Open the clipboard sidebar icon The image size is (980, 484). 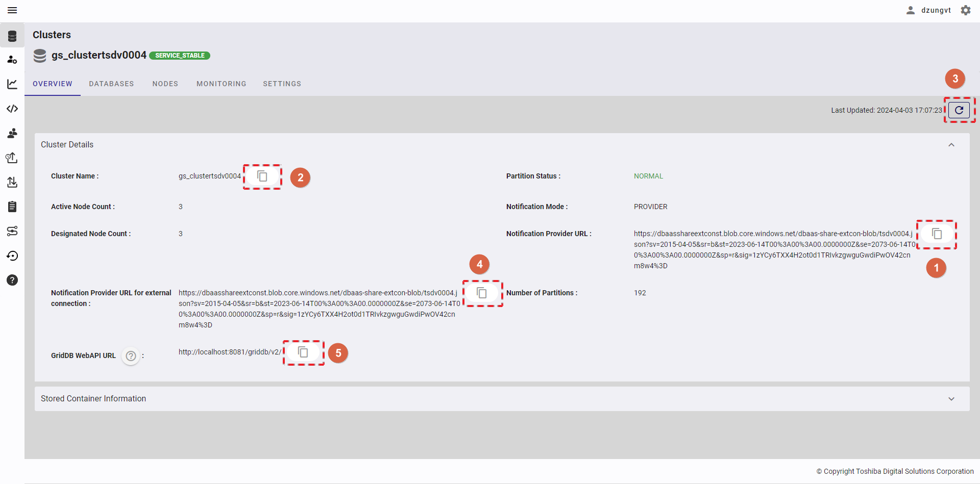click(12, 207)
